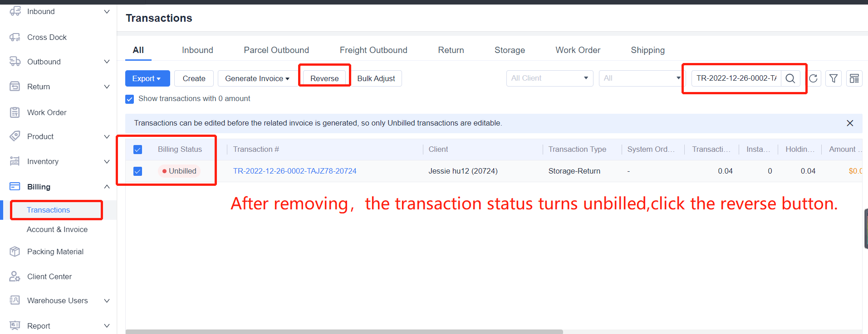Expand the Return sidebar menu chevron
The image size is (868, 334).
point(107,87)
